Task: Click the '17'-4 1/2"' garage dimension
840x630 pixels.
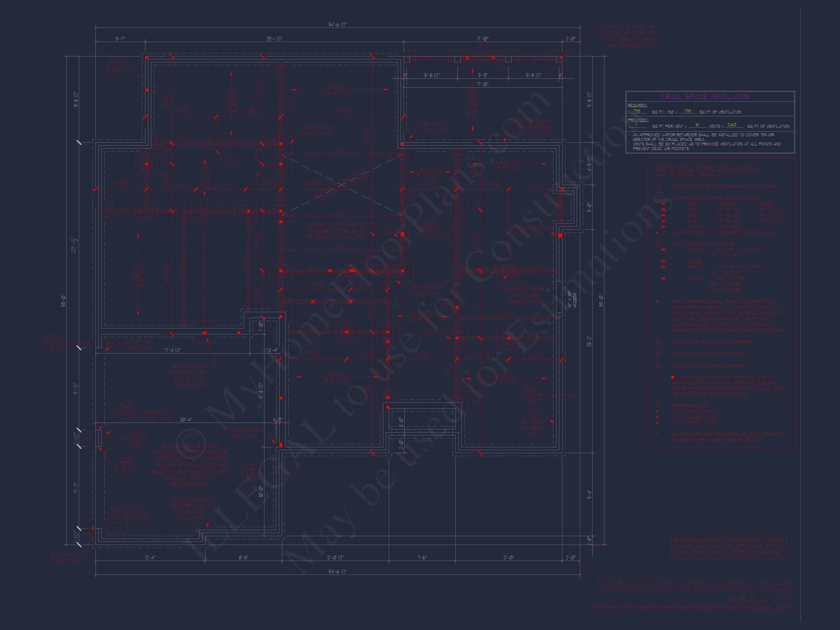Action: 172,350
